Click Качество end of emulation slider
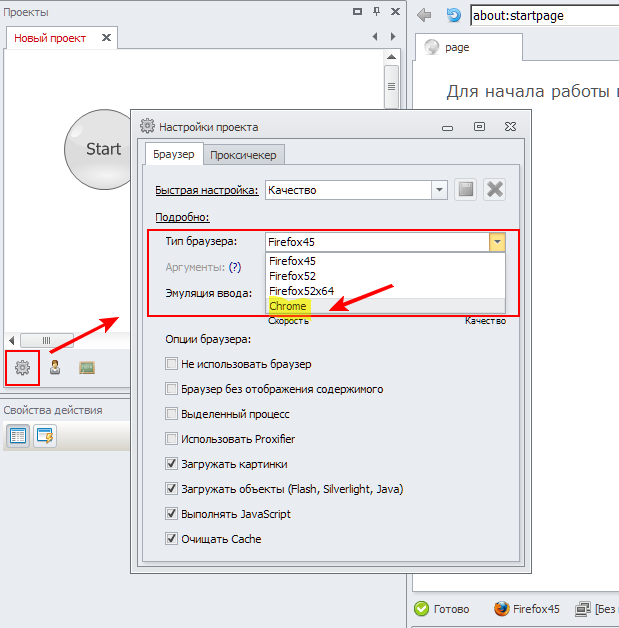The image size is (619, 628). coord(485,321)
